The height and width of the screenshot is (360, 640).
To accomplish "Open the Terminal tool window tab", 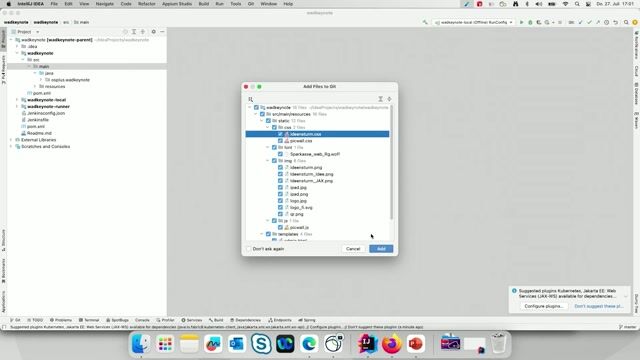I will (89, 320).
